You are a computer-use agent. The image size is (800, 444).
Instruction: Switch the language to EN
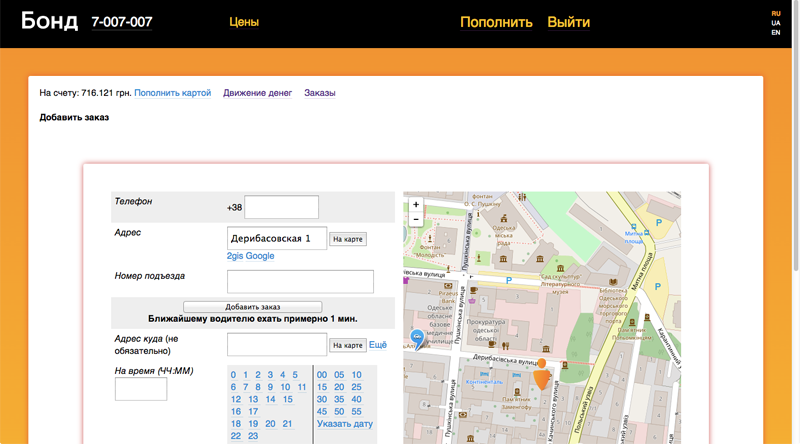(776, 32)
